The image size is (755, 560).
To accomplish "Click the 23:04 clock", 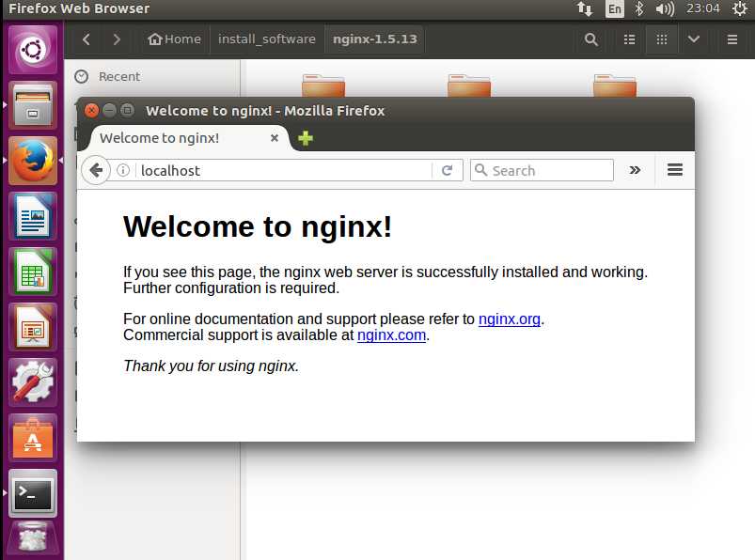I will (x=703, y=8).
